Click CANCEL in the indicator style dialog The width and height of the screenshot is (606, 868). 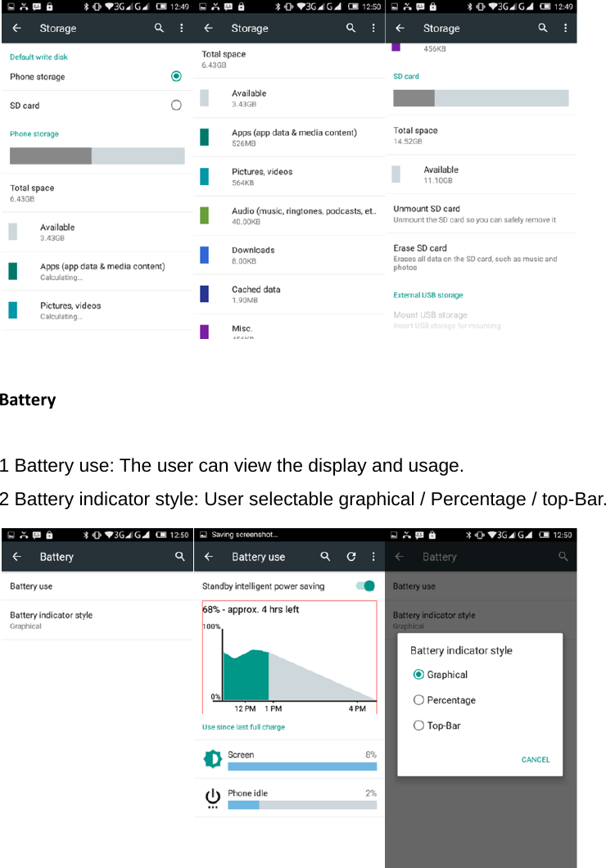pyautogui.click(x=535, y=759)
